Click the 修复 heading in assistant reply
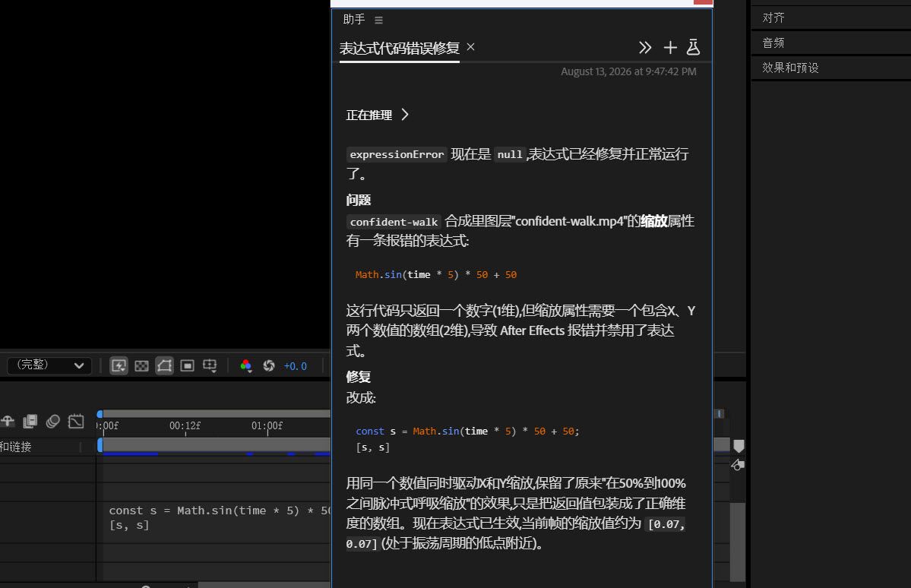Image resolution: width=911 pixels, height=588 pixels. click(x=359, y=377)
